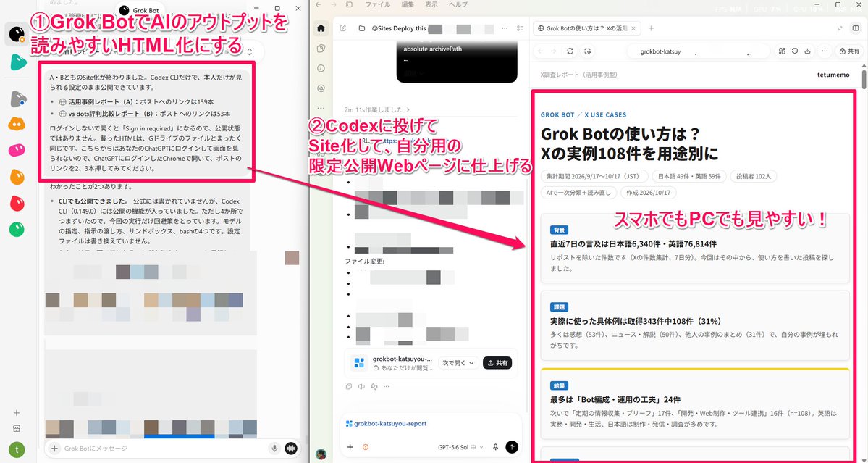Image resolution: width=868 pixels, height=463 pixels.
Task: Select the teal triangle bot in left sidebar
Action: click(x=18, y=62)
